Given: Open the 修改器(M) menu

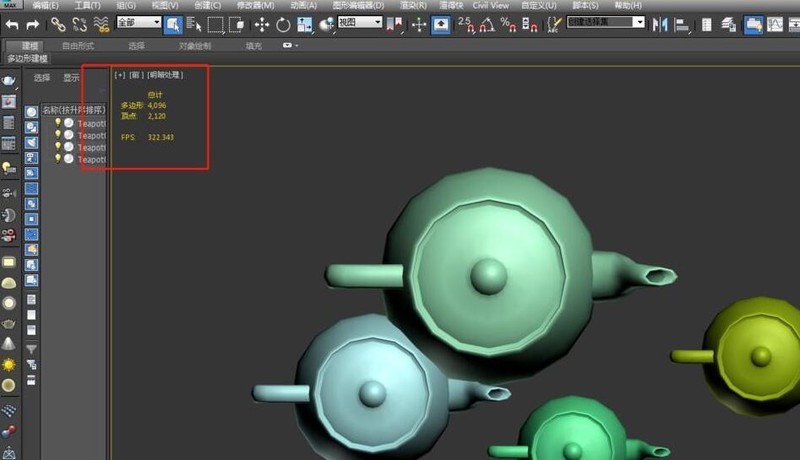Looking at the screenshot, I should 255,5.
